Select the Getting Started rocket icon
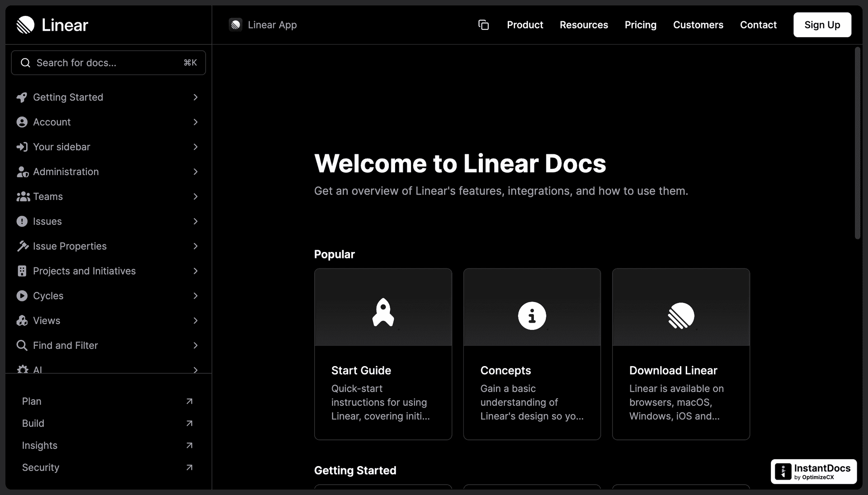868x495 pixels. [x=23, y=97]
